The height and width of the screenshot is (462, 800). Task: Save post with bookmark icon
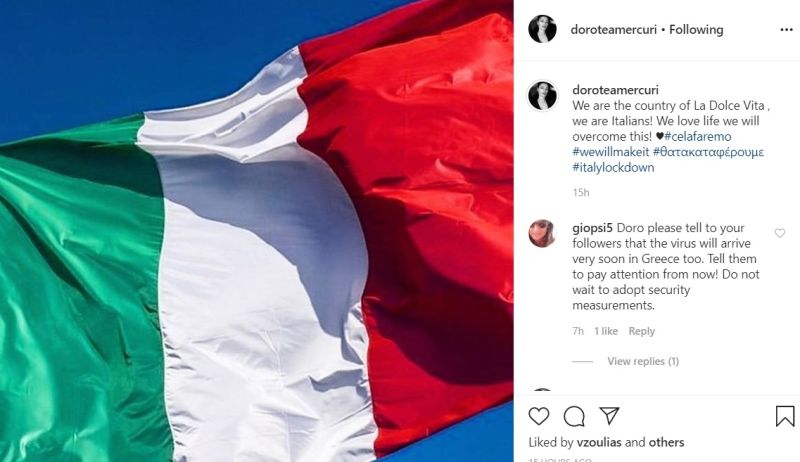coord(785,416)
